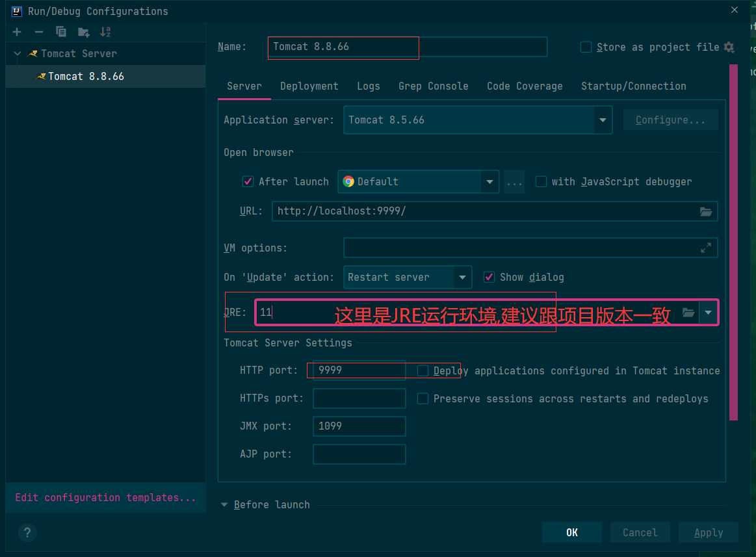Image resolution: width=756 pixels, height=557 pixels.
Task: Open project file settings gear
Action: 729,47
